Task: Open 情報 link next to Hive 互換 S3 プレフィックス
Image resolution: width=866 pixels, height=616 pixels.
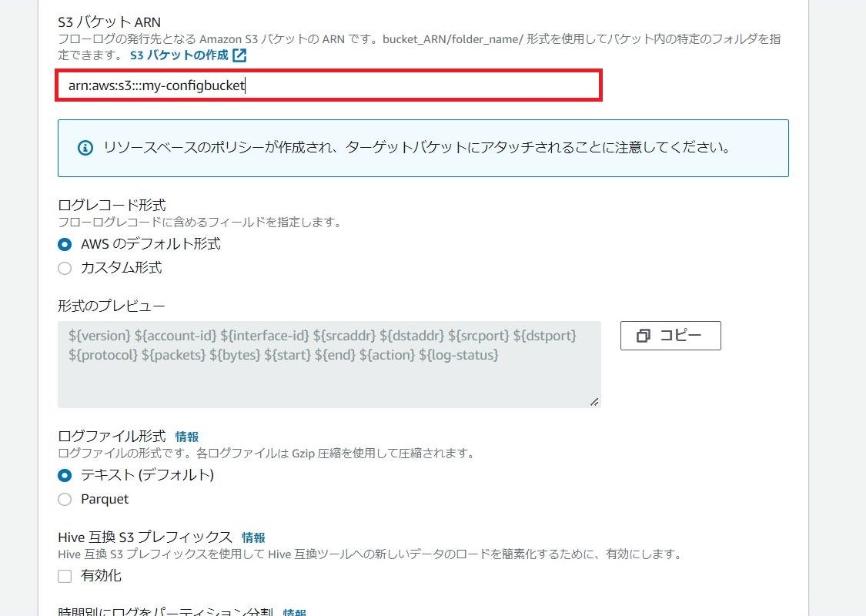Action: (253, 537)
